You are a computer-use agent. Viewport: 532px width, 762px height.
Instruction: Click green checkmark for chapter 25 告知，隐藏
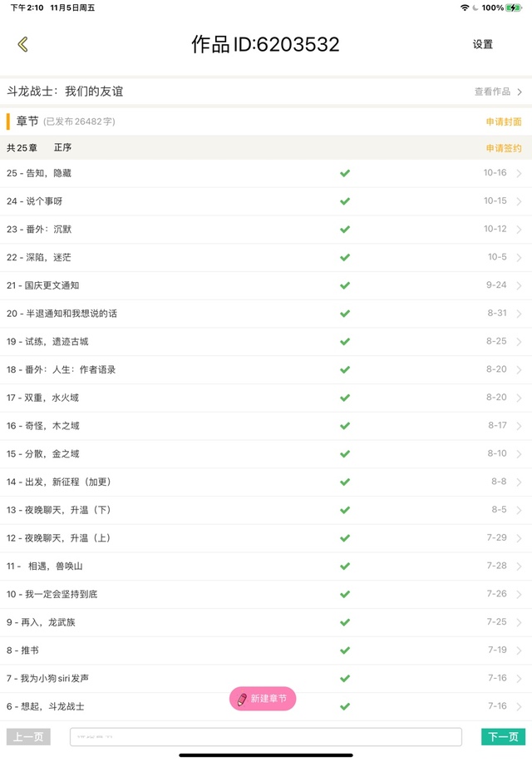point(345,173)
